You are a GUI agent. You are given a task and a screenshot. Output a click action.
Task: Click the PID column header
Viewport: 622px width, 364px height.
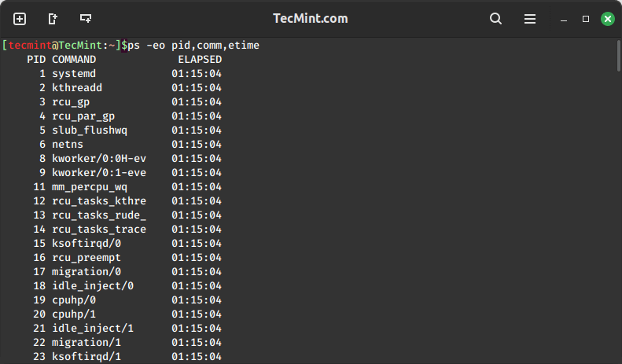point(36,60)
